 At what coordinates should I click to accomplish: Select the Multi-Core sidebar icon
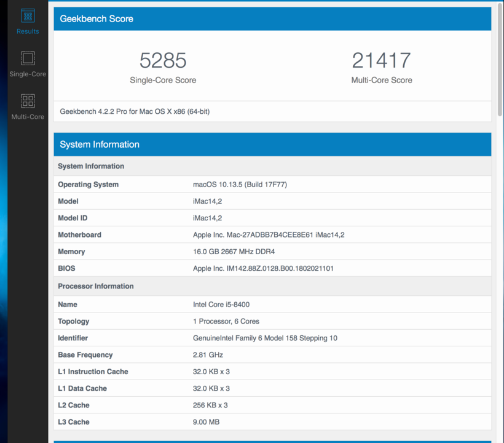point(28,101)
